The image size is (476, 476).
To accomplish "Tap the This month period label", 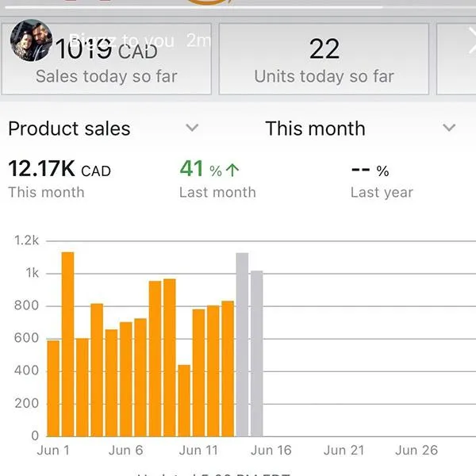I will [315, 129].
